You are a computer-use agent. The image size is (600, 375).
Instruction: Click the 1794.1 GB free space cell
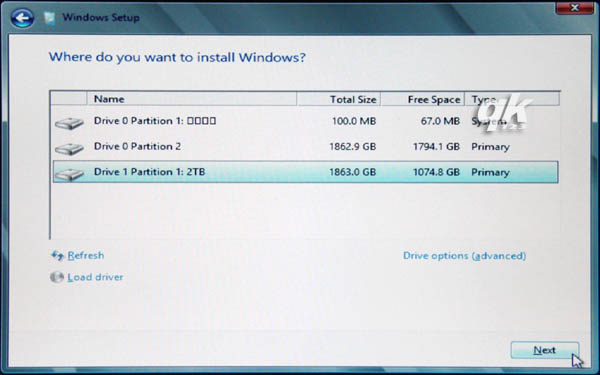coord(436,147)
